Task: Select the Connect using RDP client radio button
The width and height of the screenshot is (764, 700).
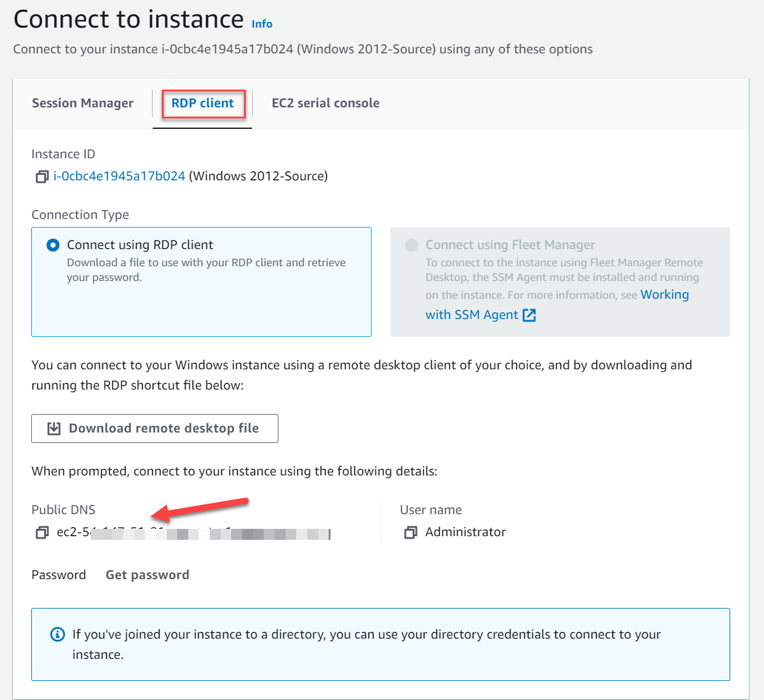Action: tap(53, 244)
